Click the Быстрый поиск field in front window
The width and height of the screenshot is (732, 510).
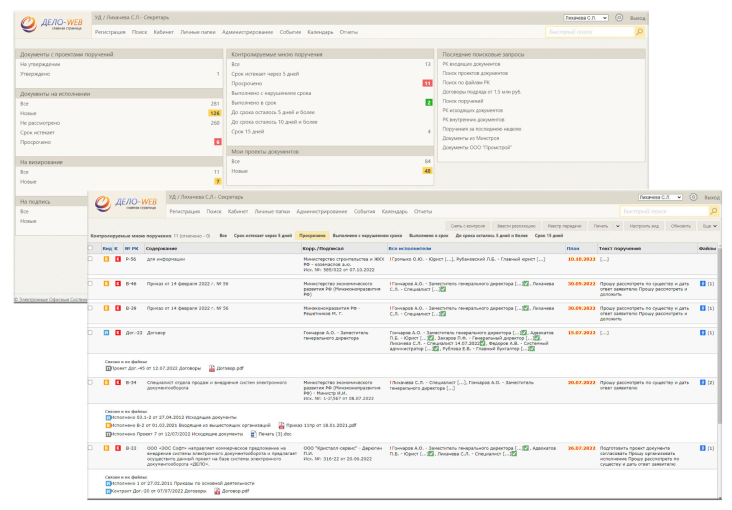[662, 211]
